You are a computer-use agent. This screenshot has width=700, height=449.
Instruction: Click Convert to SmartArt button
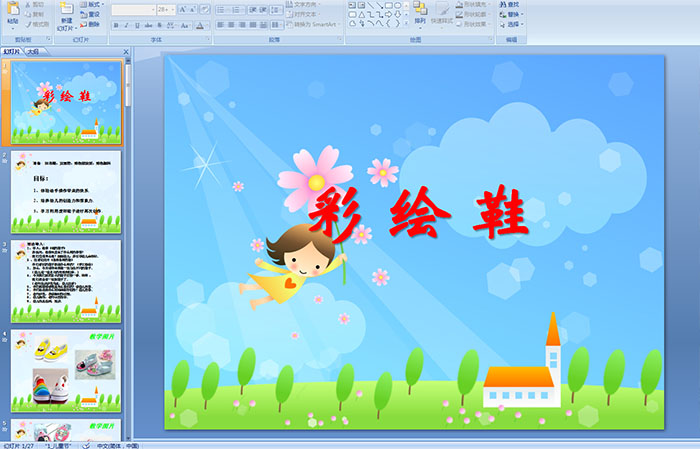point(313,24)
